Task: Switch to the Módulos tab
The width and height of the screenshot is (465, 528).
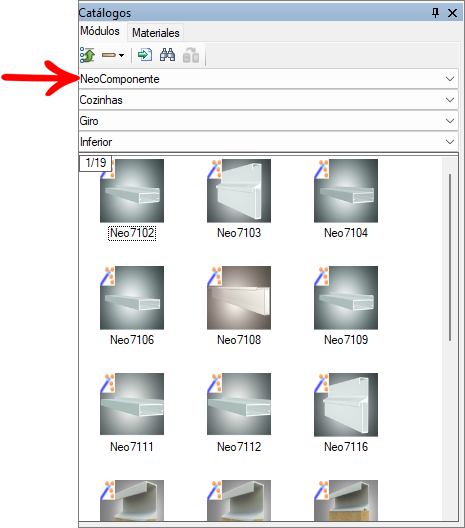Action: (100, 31)
